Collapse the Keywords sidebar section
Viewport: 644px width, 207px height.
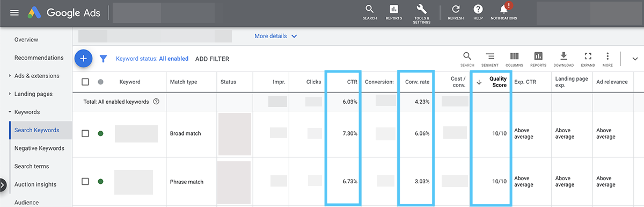click(10, 112)
